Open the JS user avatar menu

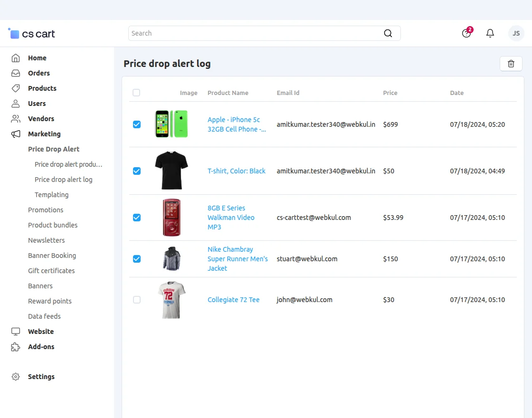(x=516, y=33)
